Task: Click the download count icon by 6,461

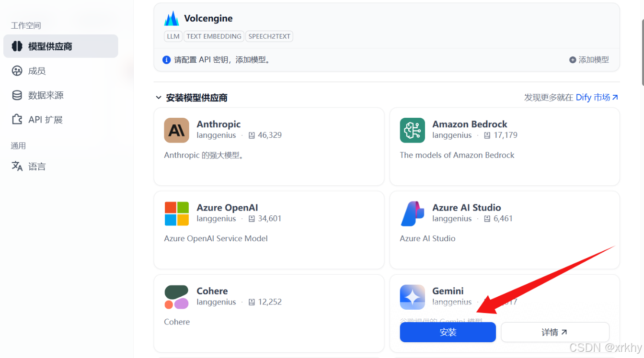Action: click(x=487, y=219)
